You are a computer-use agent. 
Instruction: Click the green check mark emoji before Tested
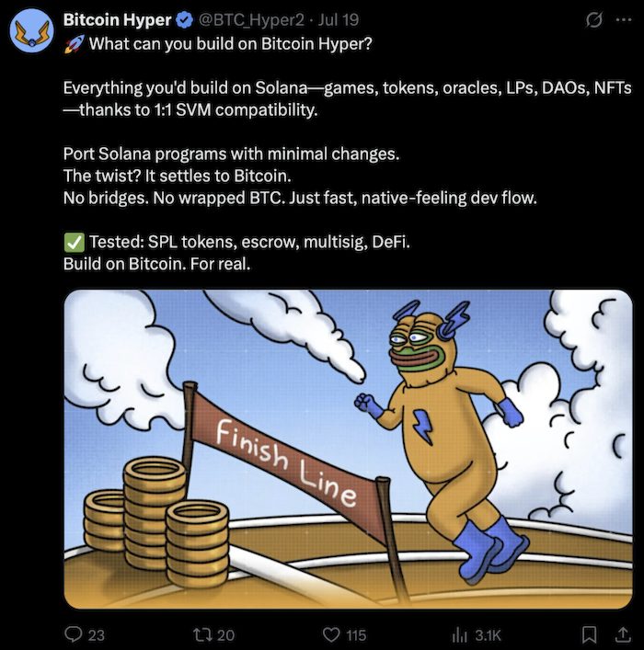click(75, 242)
